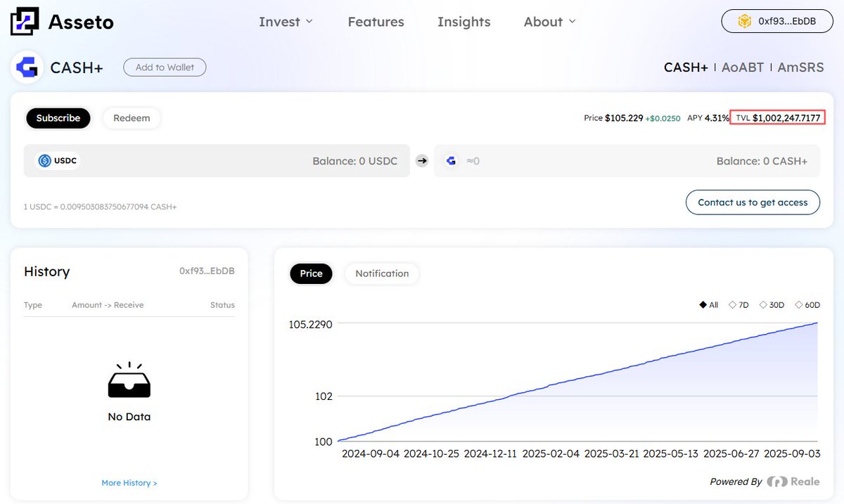Viewport: 844px width, 504px height.
Task: Open the More History link
Action: click(x=129, y=483)
